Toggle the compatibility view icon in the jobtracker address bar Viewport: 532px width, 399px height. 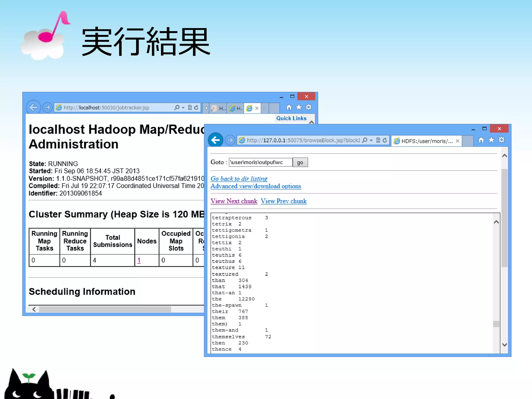pyautogui.click(x=190, y=107)
